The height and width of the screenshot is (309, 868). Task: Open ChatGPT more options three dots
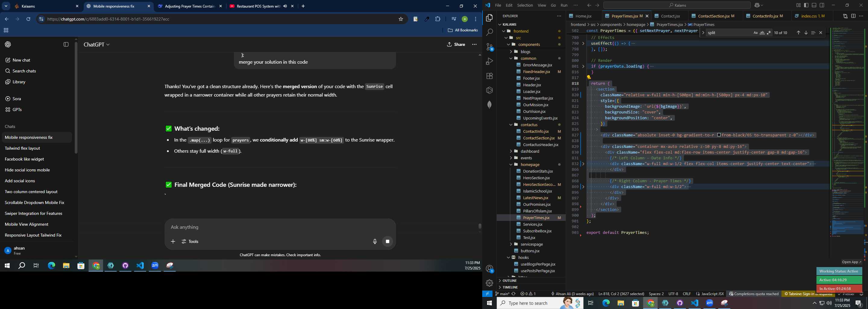click(474, 45)
